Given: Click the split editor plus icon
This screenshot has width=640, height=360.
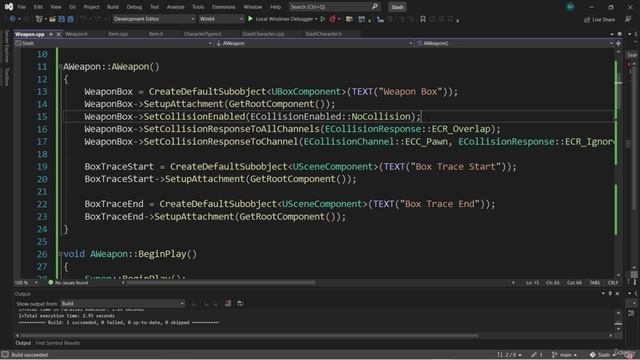Looking at the screenshot, I should tap(618, 43).
